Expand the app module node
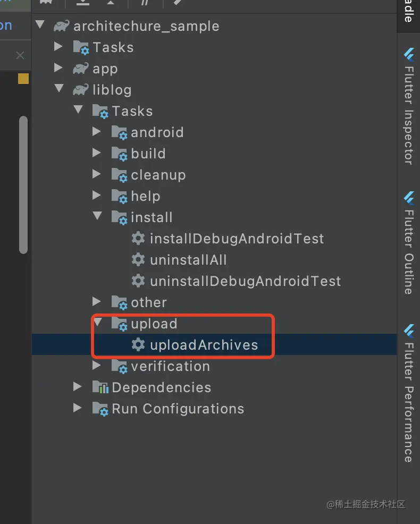 pos(58,68)
